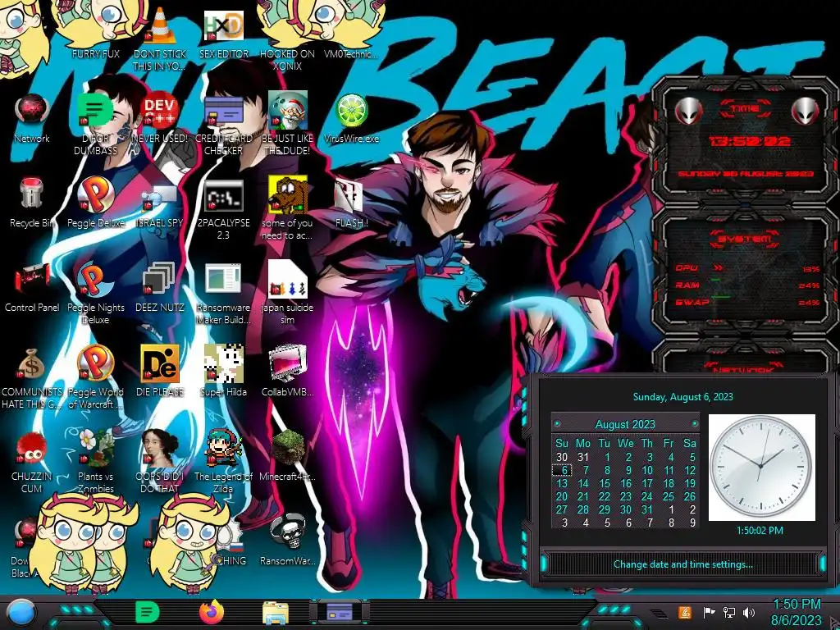
Task: Open the Start orb on the taskbar
Action: click(21, 613)
